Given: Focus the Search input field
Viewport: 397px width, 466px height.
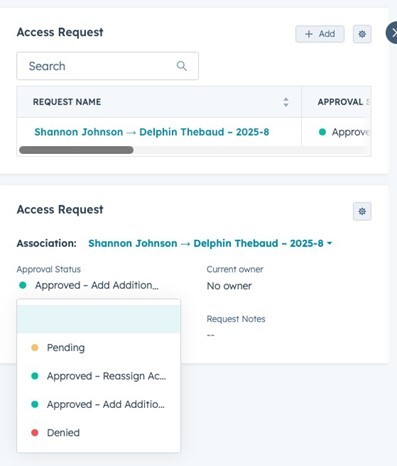Looking at the screenshot, I should click(107, 66).
